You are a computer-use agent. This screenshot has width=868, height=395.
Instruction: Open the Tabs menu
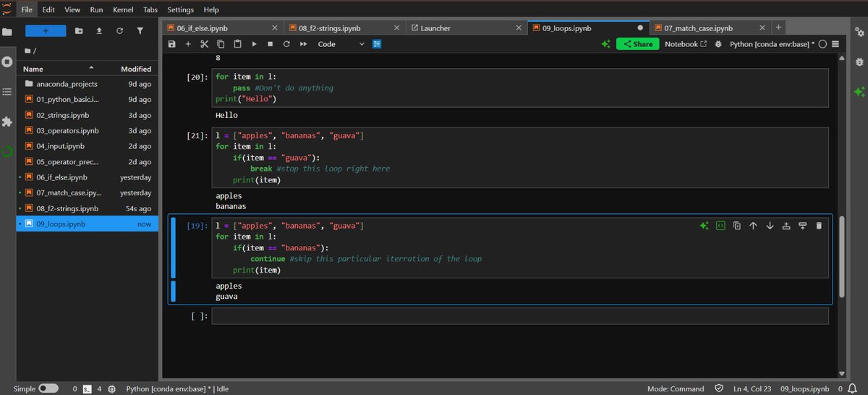(150, 10)
